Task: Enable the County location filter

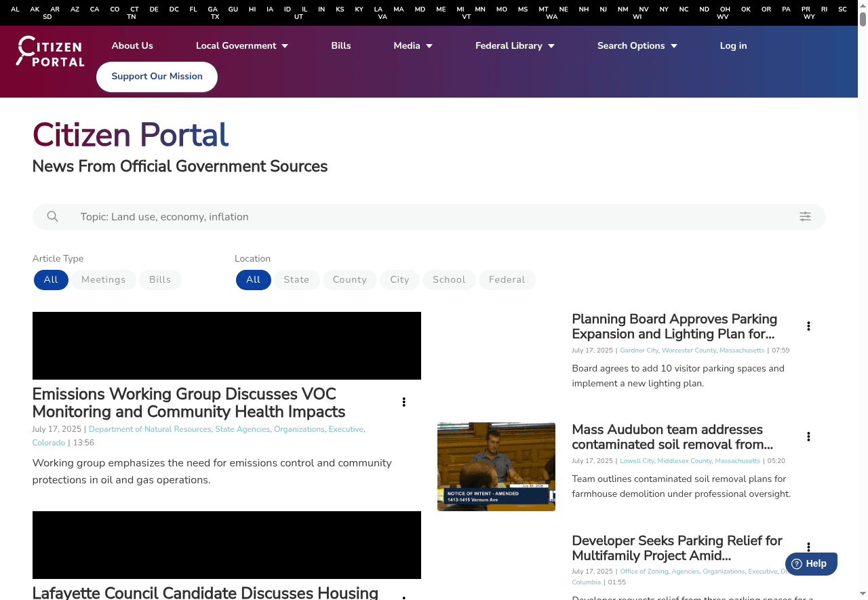Action: (x=349, y=279)
